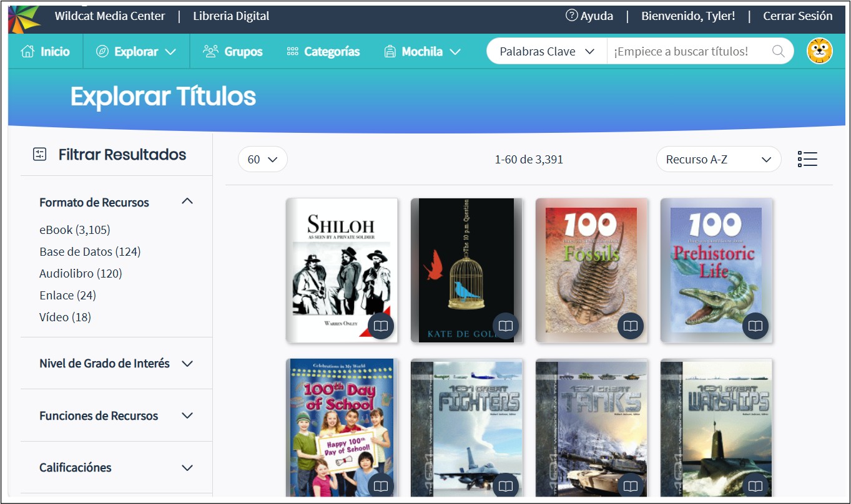
Task: Open the Palabras Clave search type dropdown
Action: (547, 51)
